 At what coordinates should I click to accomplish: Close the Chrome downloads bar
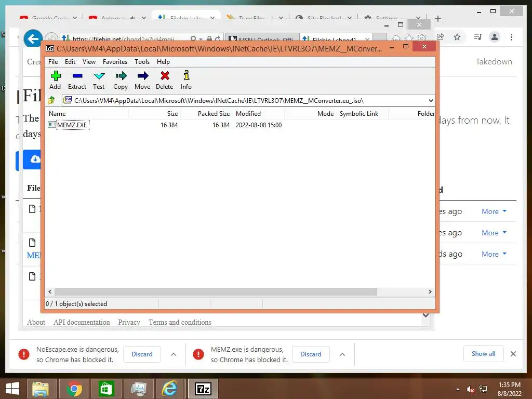click(513, 354)
